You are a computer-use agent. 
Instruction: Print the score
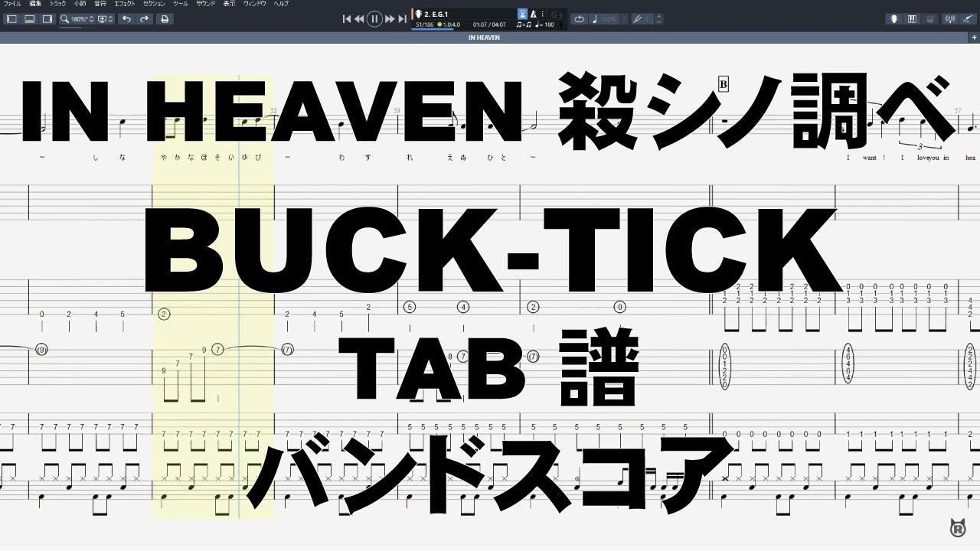coord(164,18)
